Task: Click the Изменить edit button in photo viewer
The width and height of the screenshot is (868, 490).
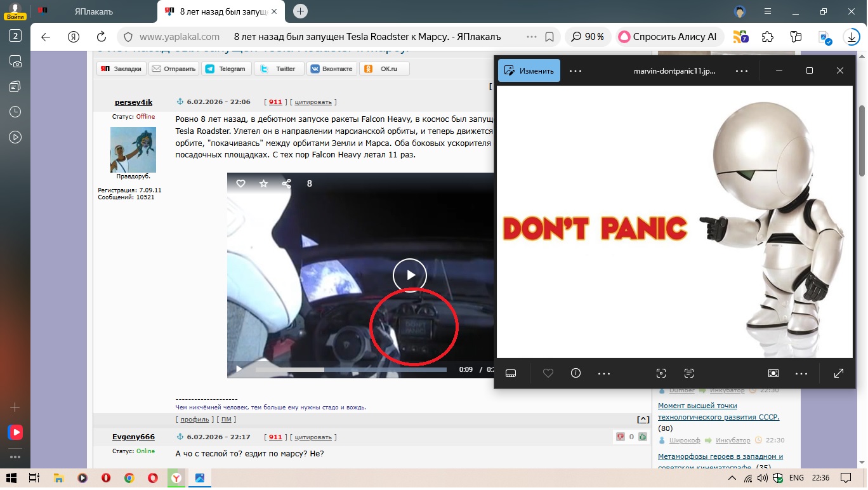Action: coord(529,70)
